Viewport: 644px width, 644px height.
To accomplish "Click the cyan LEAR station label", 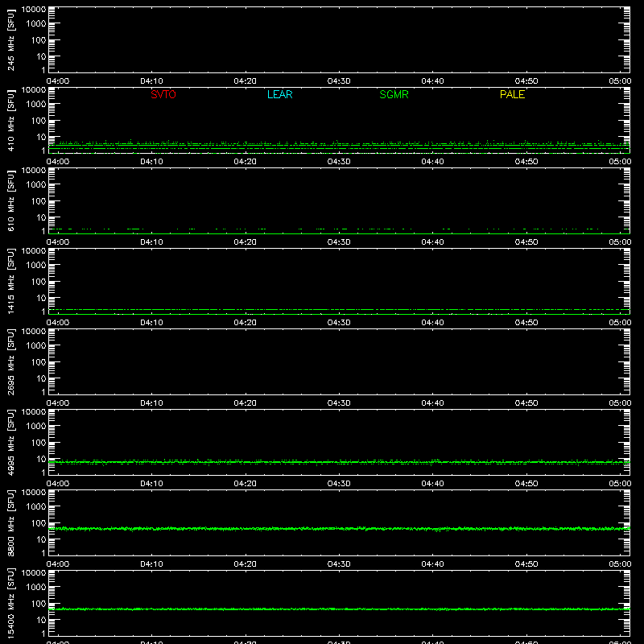I will (279, 94).
